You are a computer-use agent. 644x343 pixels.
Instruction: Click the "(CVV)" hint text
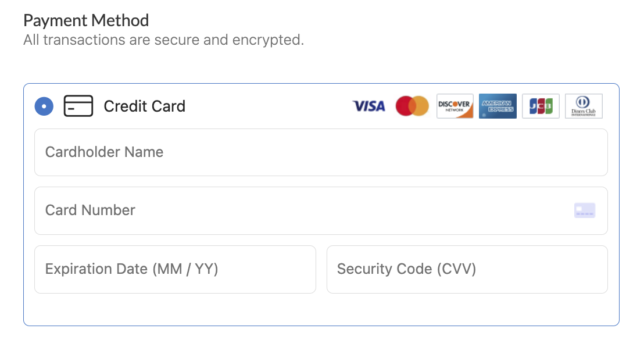click(456, 269)
